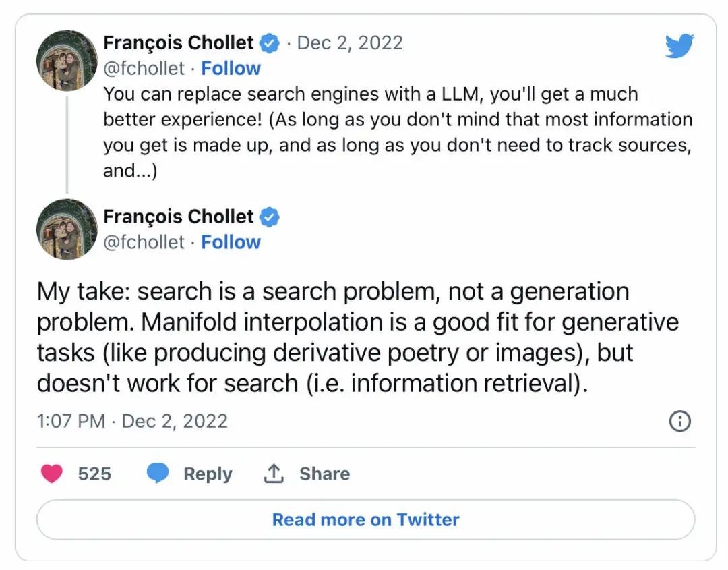The width and height of the screenshot is (728, 570).
Task: Follow fchollet from the first tweet
Action: [x=231, y=68]
